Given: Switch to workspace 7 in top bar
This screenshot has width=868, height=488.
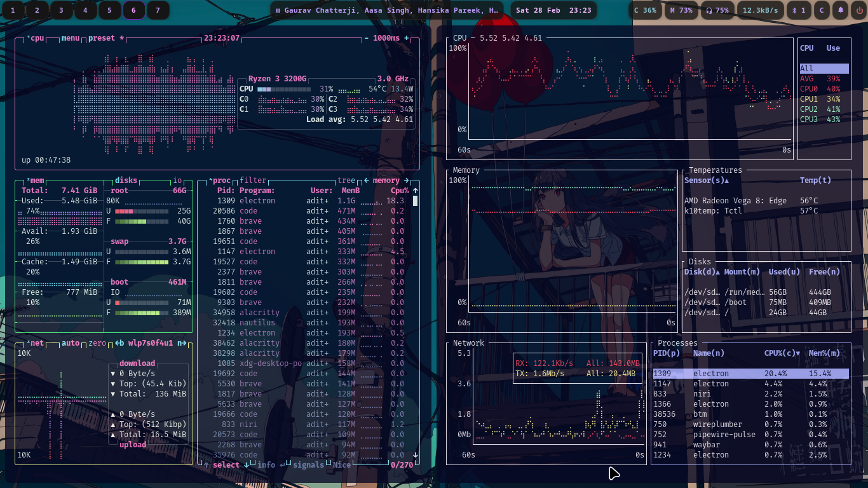Looking at the screenshot, I should pyautogui.click(x=158, y=10).
